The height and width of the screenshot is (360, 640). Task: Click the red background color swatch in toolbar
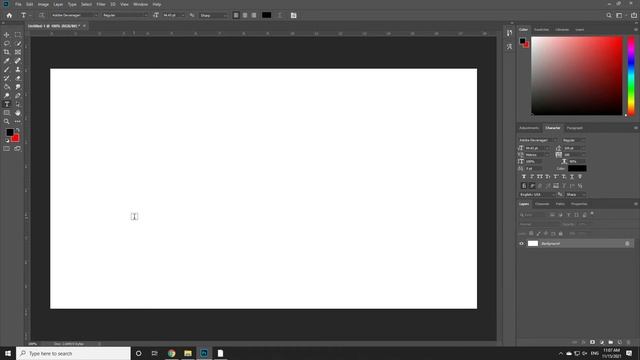click(16, 138)
